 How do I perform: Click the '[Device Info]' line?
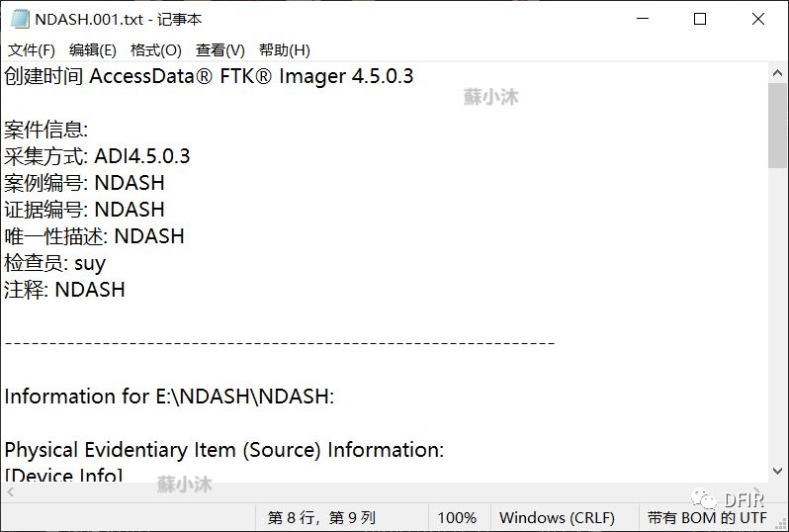(x=63, y=475)
